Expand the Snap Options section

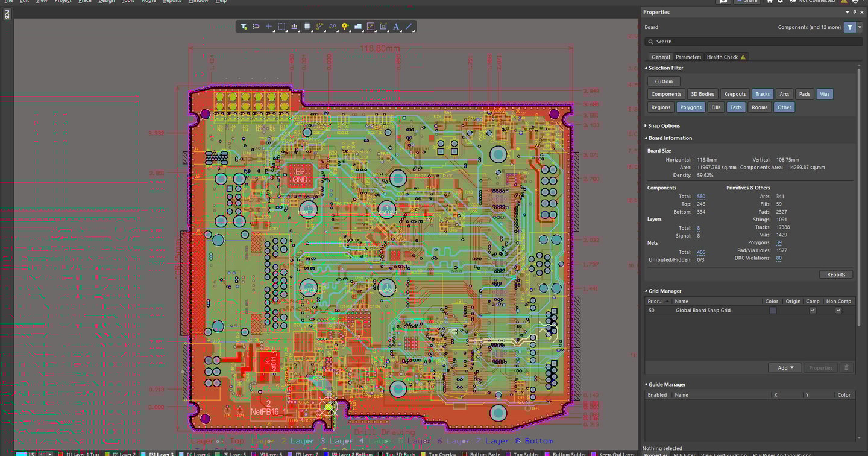point(664,125)
